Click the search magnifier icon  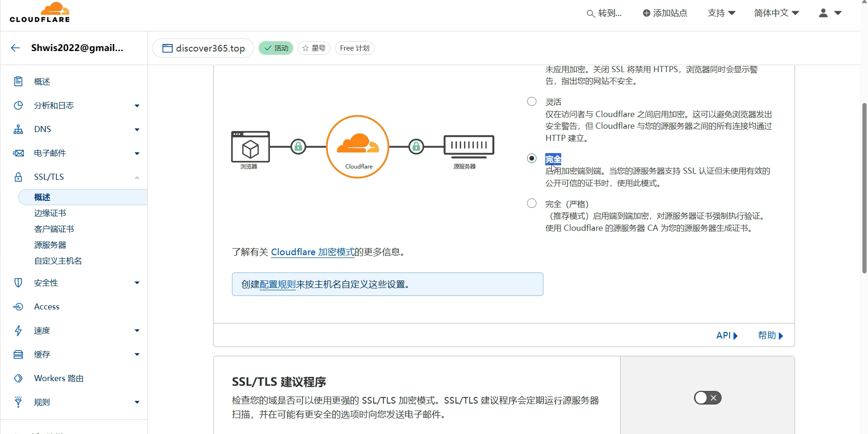tap(591, 14)
